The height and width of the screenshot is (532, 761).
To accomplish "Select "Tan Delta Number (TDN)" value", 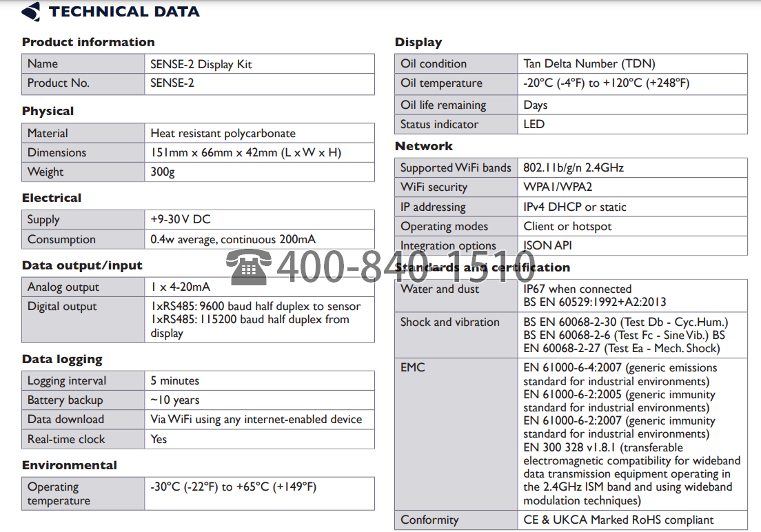I will point(589,63).
